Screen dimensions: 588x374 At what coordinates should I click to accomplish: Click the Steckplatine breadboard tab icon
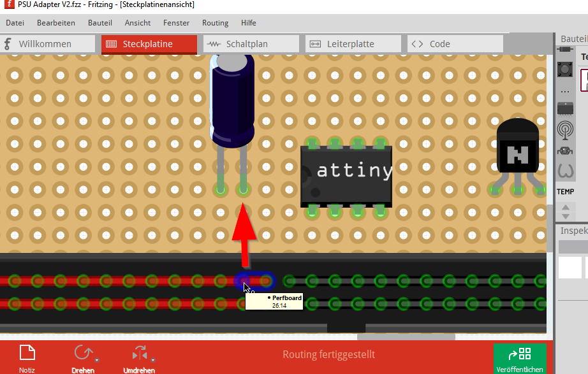click(x=112, y=44)
